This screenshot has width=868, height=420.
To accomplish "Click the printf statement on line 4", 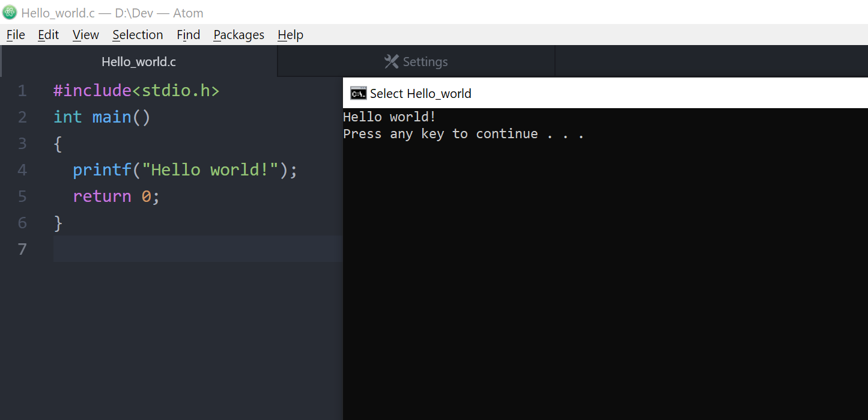I will [184, 169].
